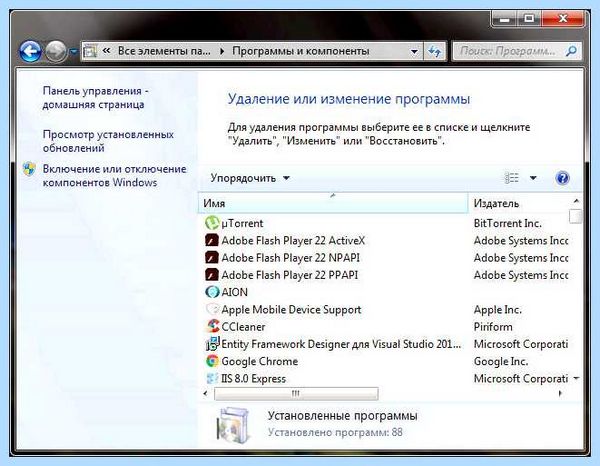
Task: Click the shield icon beside Windows components link
Action: click(x=29, y=169)
